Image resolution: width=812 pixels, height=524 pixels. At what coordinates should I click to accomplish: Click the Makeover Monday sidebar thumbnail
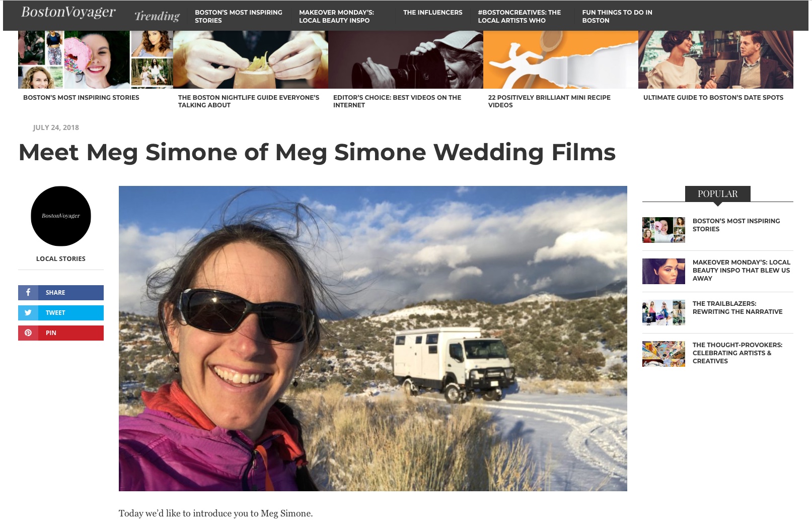(x=662, y=271)
